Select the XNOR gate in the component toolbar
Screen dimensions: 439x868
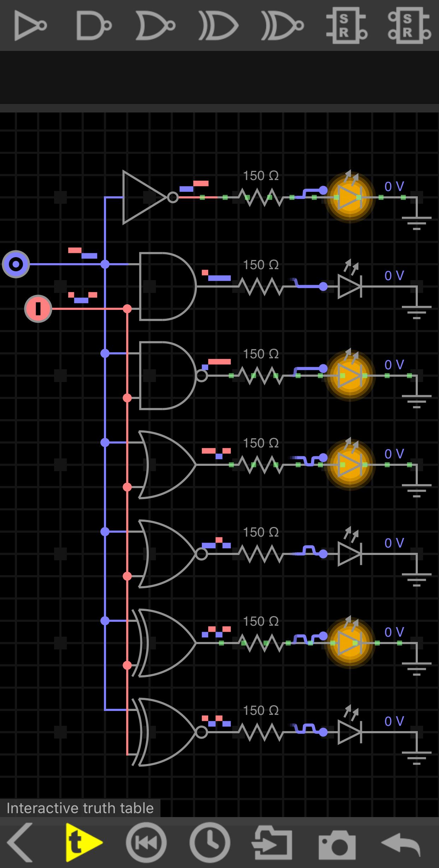282,26
